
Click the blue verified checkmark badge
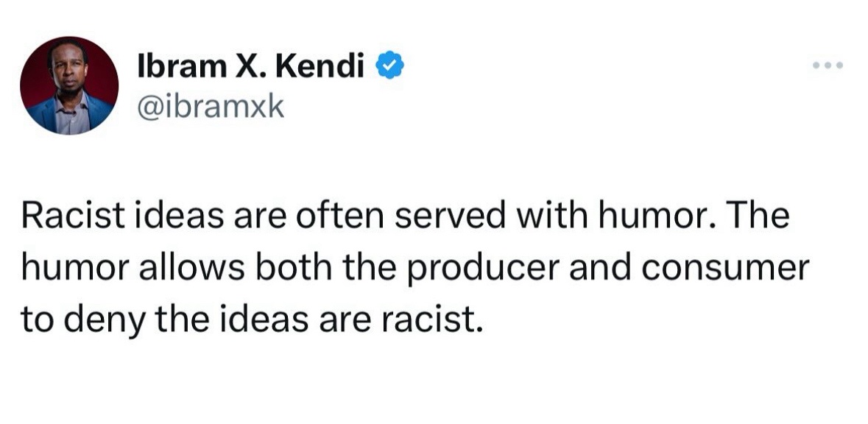[x=389, y=66]
